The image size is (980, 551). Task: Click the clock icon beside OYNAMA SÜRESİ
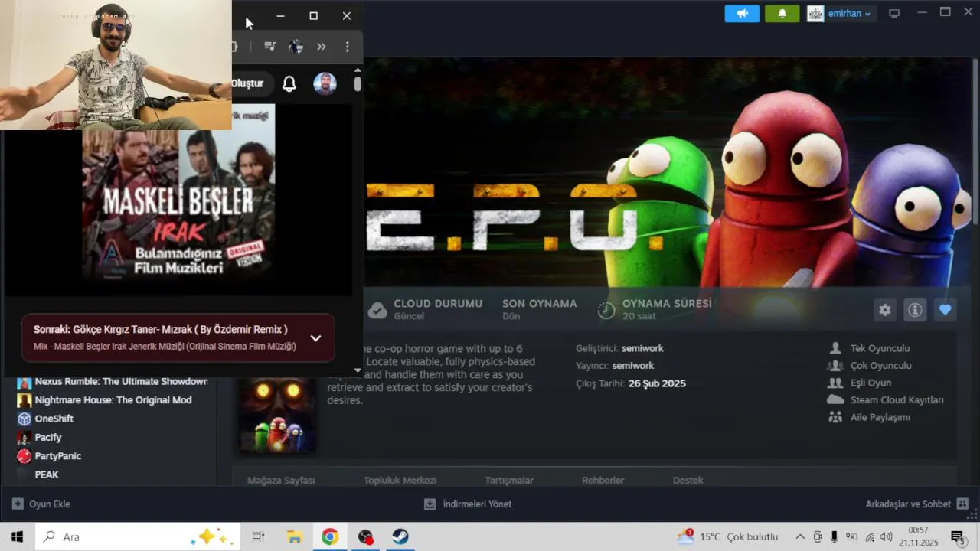click(606, 310)
